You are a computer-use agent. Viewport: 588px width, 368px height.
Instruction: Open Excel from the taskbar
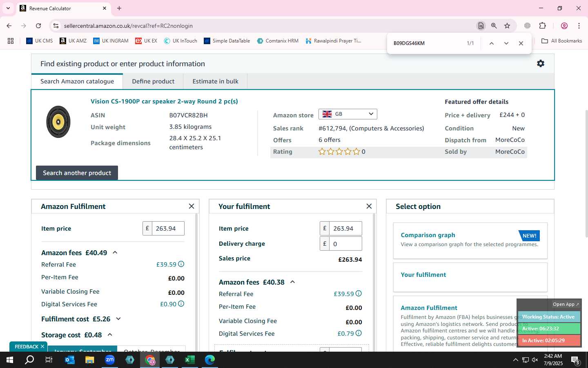click(189, 360)
